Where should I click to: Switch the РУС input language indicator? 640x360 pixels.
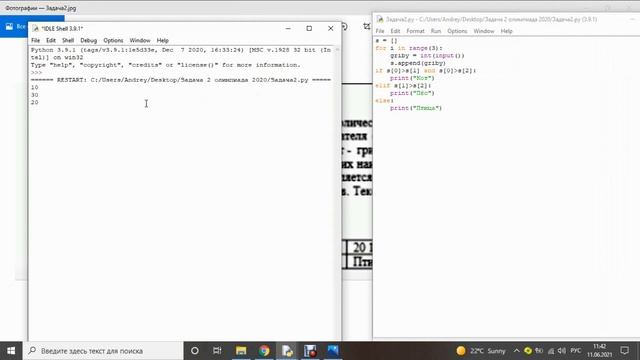576,351
